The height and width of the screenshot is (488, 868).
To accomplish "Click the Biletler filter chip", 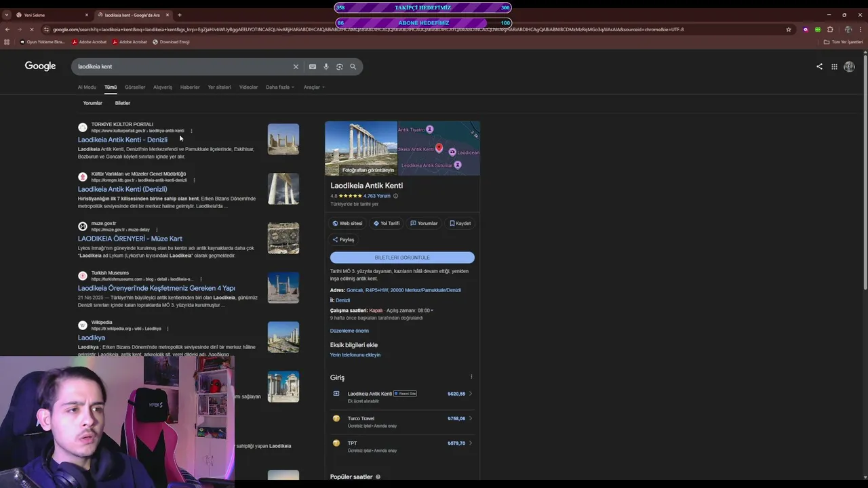I will 123,103.
